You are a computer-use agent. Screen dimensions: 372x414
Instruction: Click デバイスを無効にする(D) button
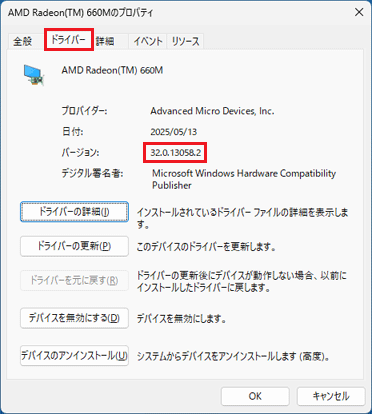point(74,318)
